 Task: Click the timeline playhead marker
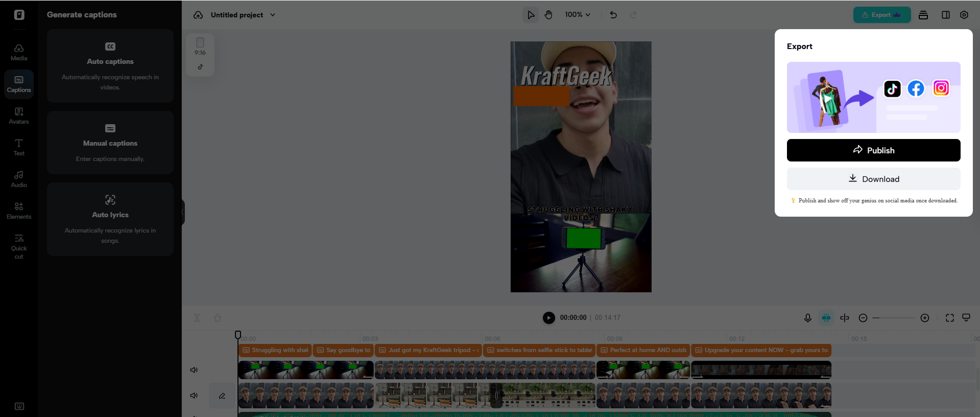click(x=238, y=335)
